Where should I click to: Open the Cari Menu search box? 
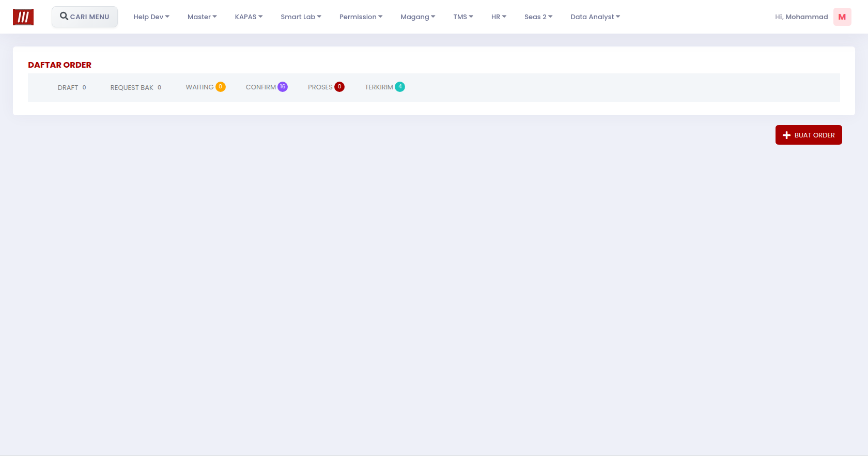85,17
